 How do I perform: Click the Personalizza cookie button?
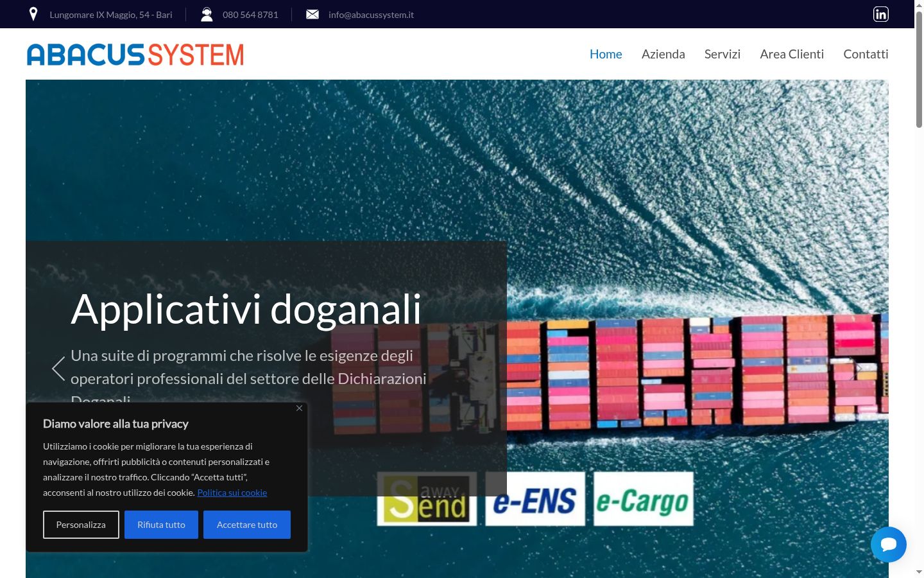(81, 525)
